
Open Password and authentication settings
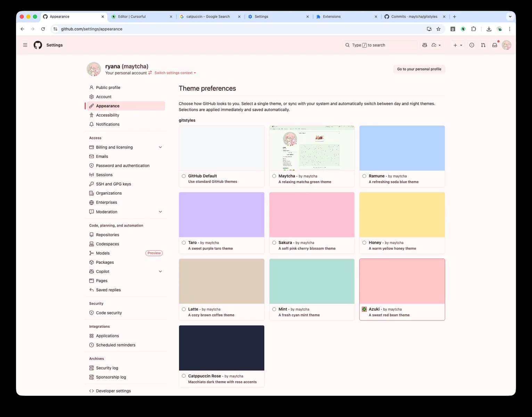[x=125, y=166]
